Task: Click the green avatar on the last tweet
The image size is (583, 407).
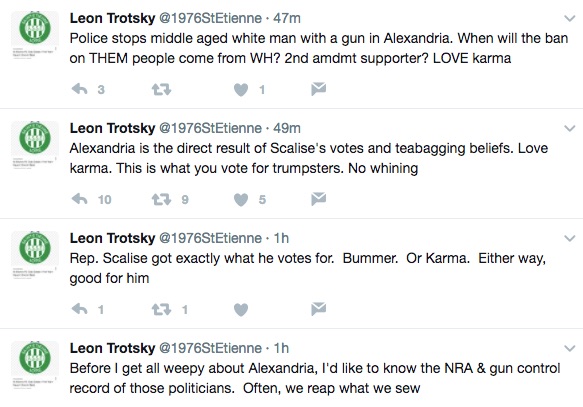Action: [x=35, y=358]
